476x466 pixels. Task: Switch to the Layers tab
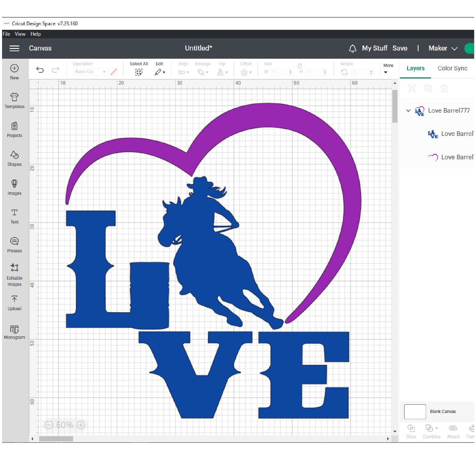pyautogui.click(x=416, y=68)
